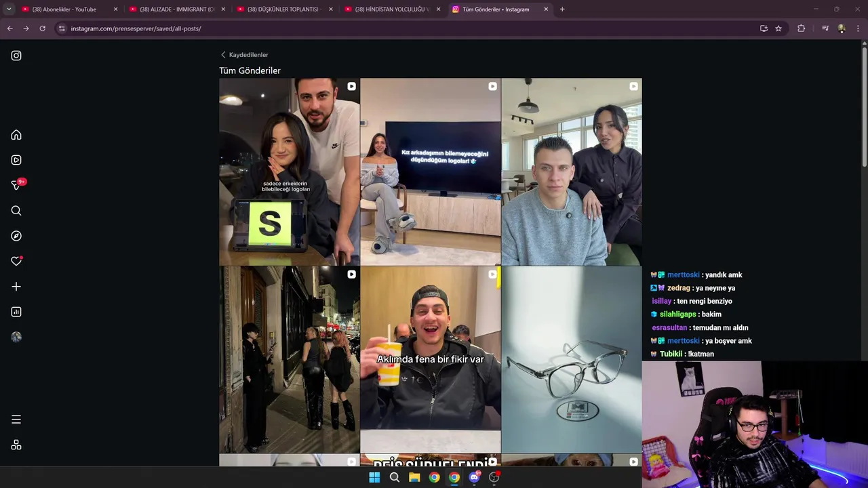Click chat username merttoski on 'yandık amk'
Viewport: 868px width, 488px height.
click(x=683, y=275)
